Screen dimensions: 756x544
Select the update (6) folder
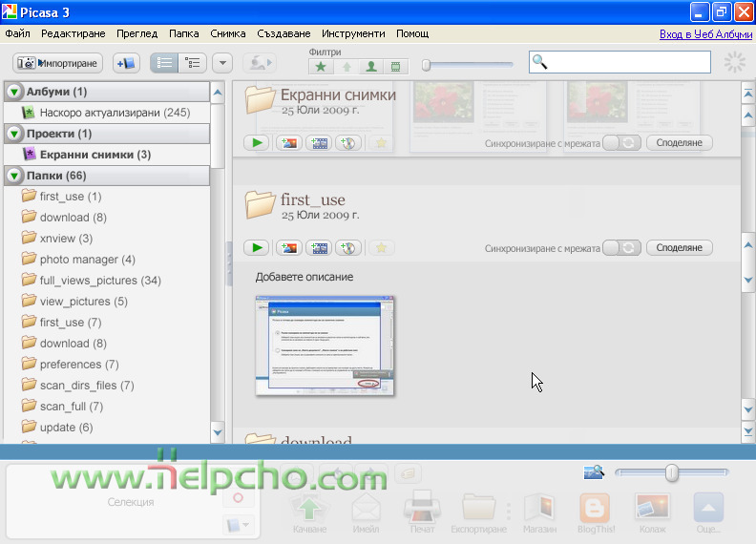(107, 428)
